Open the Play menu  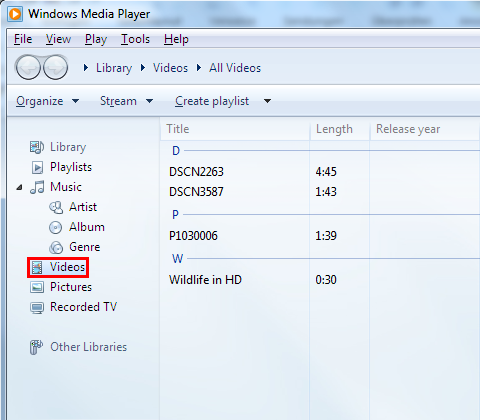click(96, 39)
